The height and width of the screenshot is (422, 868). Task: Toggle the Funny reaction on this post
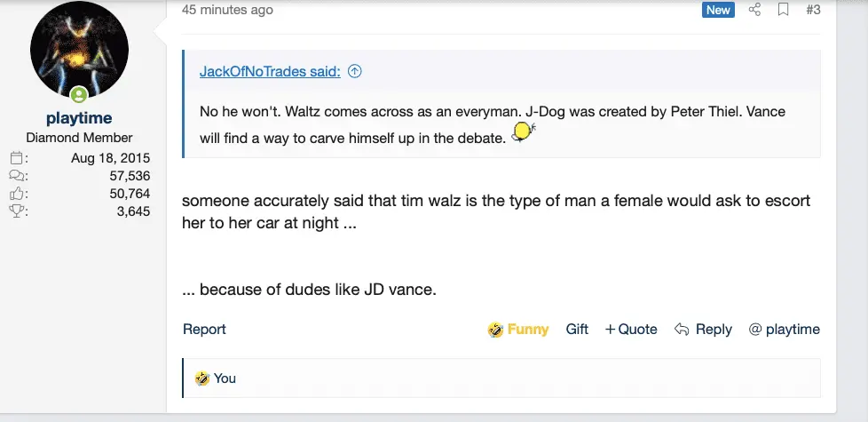(x=518, y=330)
